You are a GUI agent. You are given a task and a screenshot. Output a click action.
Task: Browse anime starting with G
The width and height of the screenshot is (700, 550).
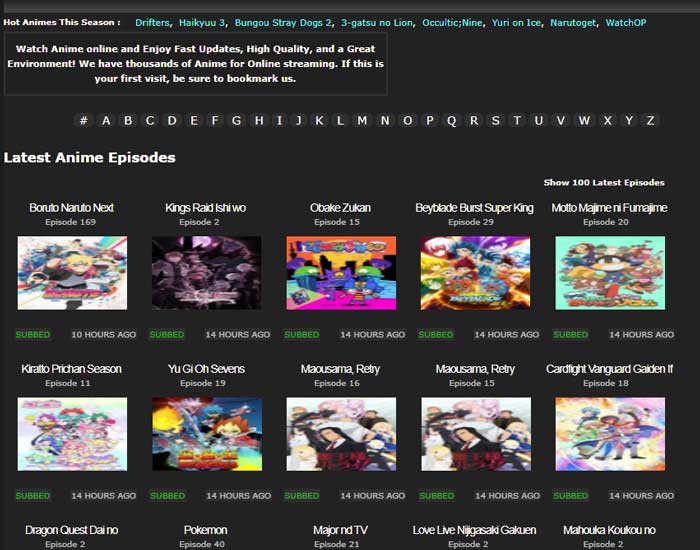click(237, 120)
